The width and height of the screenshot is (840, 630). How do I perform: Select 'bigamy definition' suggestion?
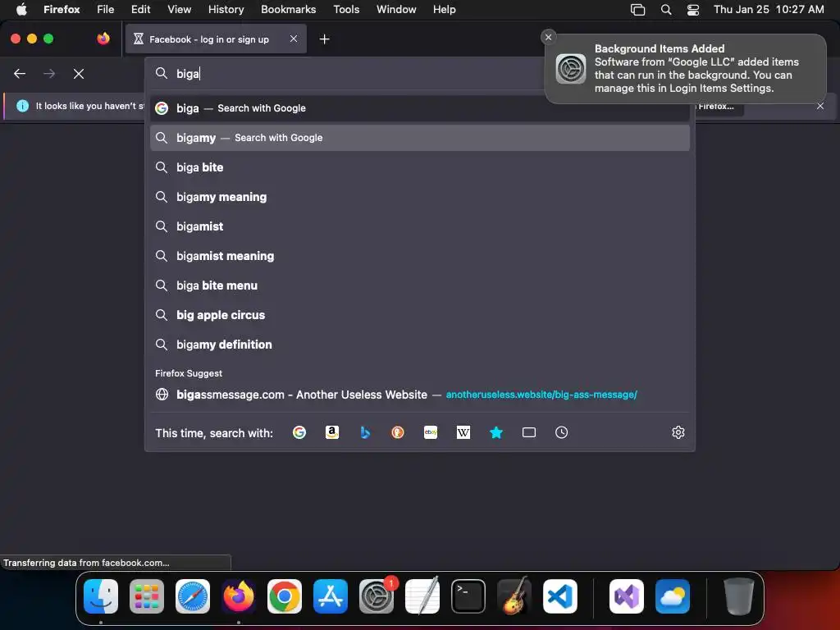click(x=420, y=345)
